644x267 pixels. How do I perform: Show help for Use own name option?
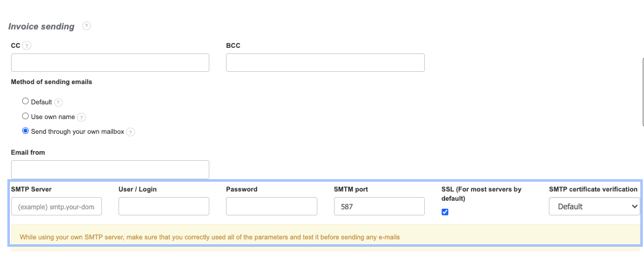(81, 117)
